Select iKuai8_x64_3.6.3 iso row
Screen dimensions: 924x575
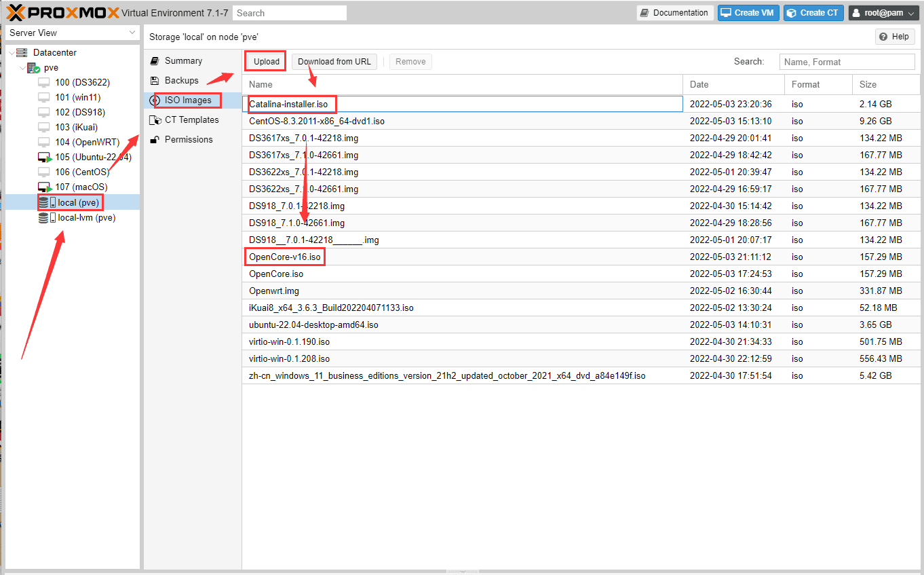pos(581,308)
